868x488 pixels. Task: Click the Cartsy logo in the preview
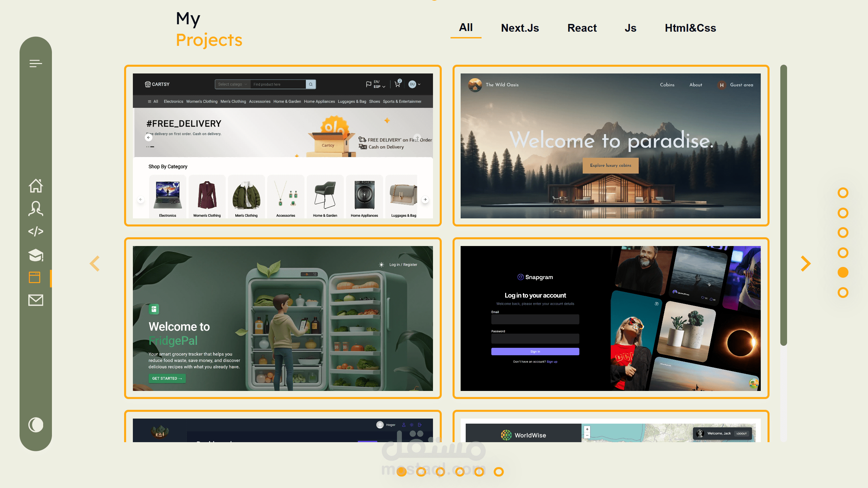pyautogui.click(x=157, y=84)
